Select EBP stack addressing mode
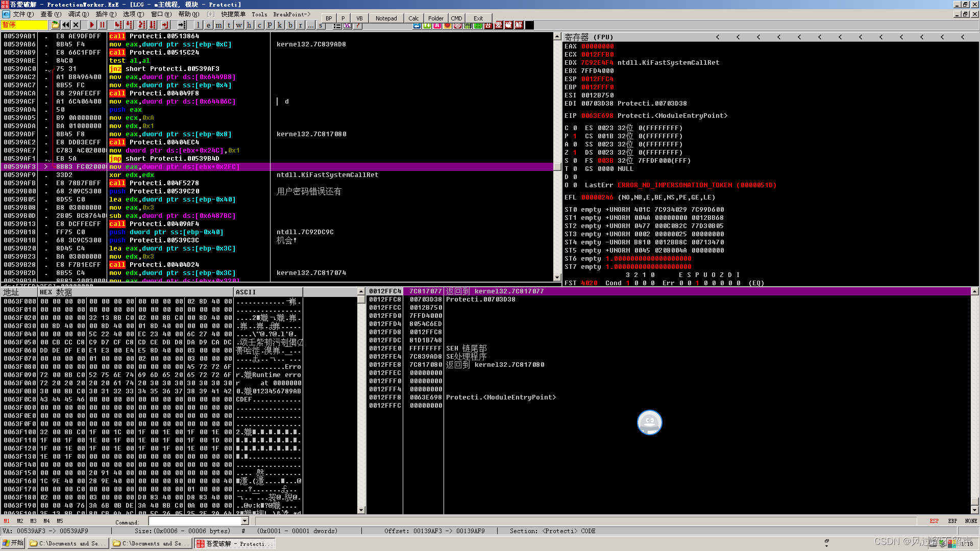This screenshot has width=980, height=551. pos(952,521)
